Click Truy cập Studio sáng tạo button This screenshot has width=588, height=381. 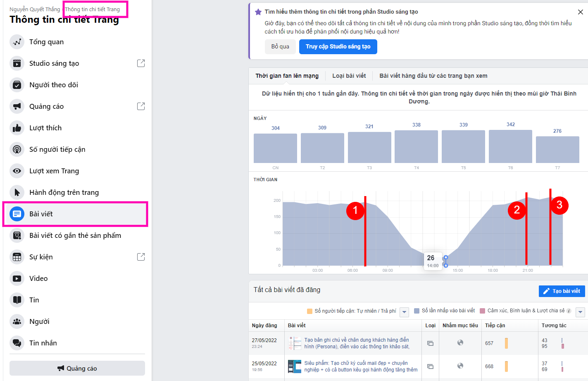[x=338, y=47]
